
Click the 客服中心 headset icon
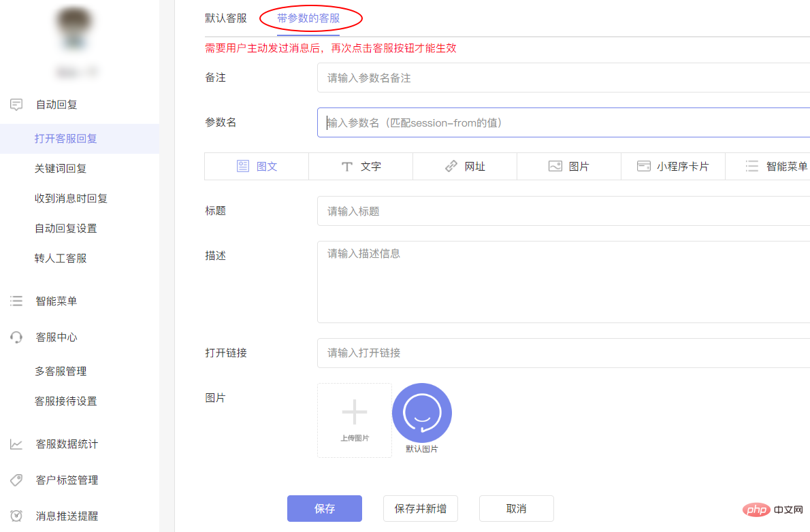[x=16, y=337]
